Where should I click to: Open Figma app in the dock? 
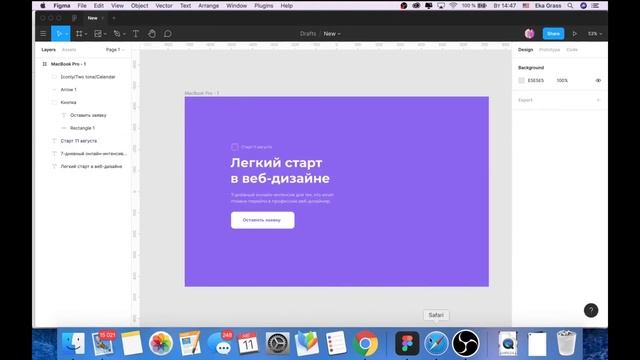[x=407, y=343]
